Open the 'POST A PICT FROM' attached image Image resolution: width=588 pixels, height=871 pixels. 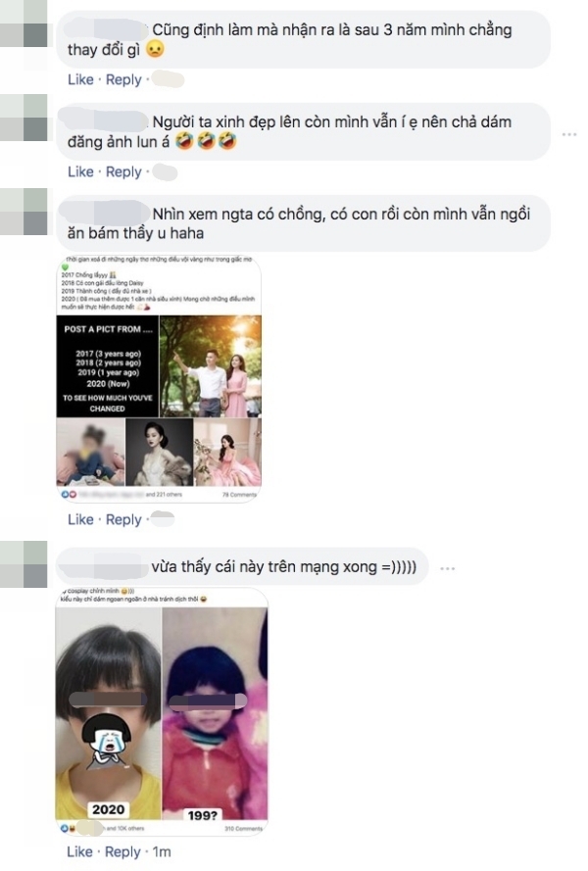159,379
